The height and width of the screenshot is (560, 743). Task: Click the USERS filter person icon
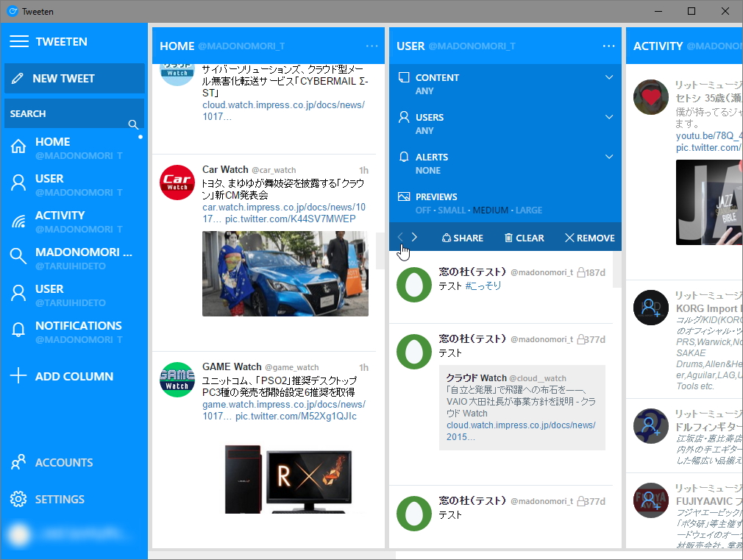click(x=404, y=117)
